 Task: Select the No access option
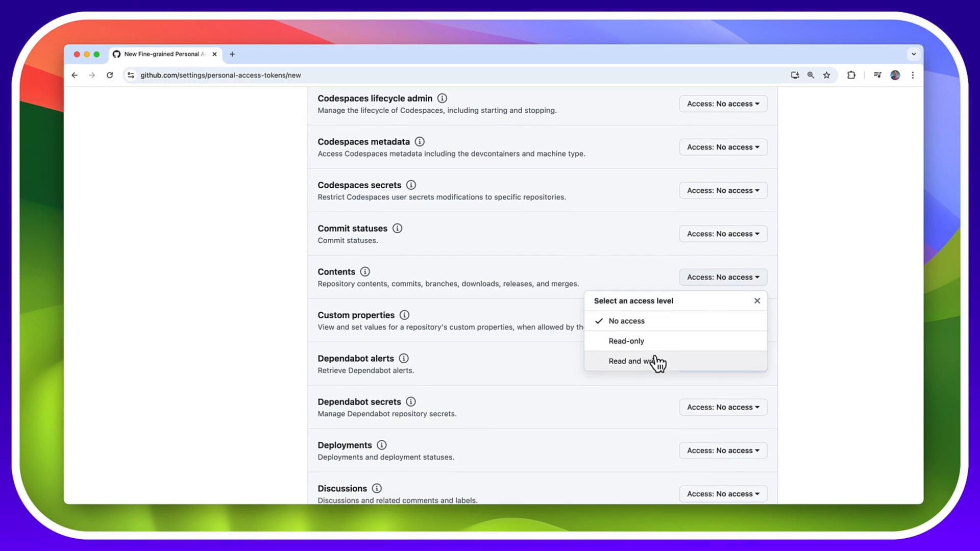coord(675,321)
